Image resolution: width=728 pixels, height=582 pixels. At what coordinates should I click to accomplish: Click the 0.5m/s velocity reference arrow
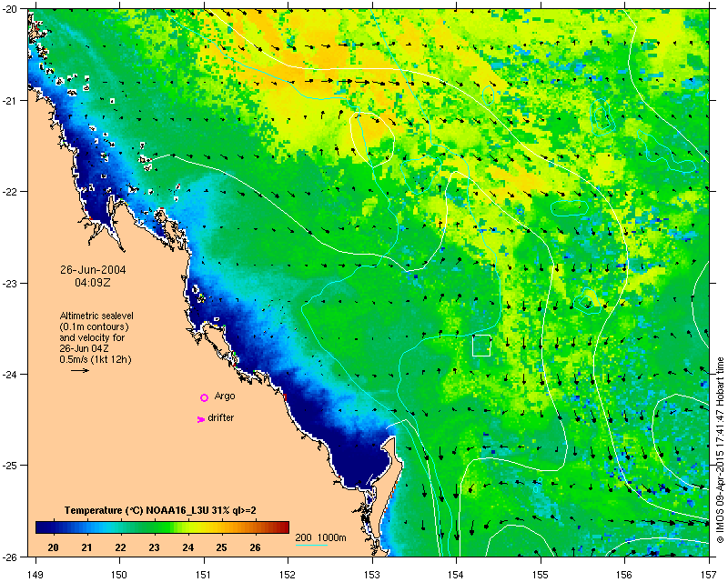(x=80, y=370)
